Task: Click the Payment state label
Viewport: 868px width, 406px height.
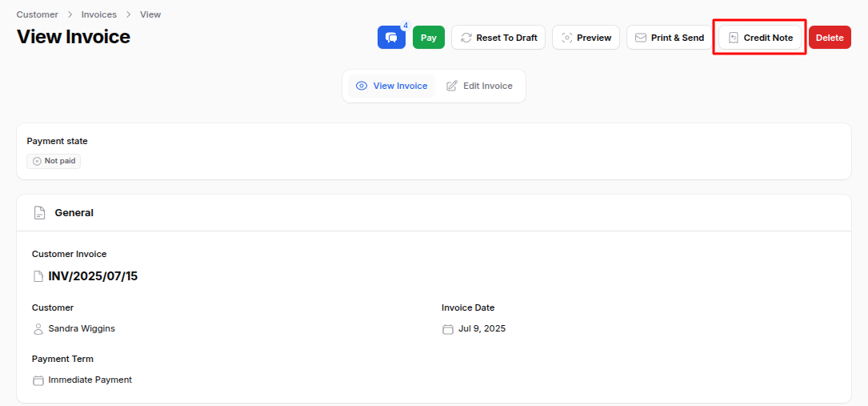Action: coord(57,141)
